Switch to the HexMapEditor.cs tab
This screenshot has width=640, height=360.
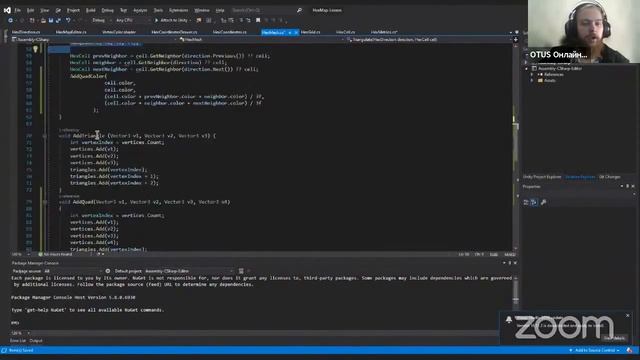[71, 32]
